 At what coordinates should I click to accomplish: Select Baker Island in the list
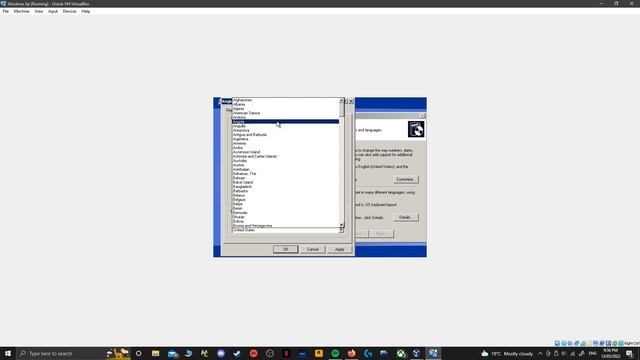point(285,182)
